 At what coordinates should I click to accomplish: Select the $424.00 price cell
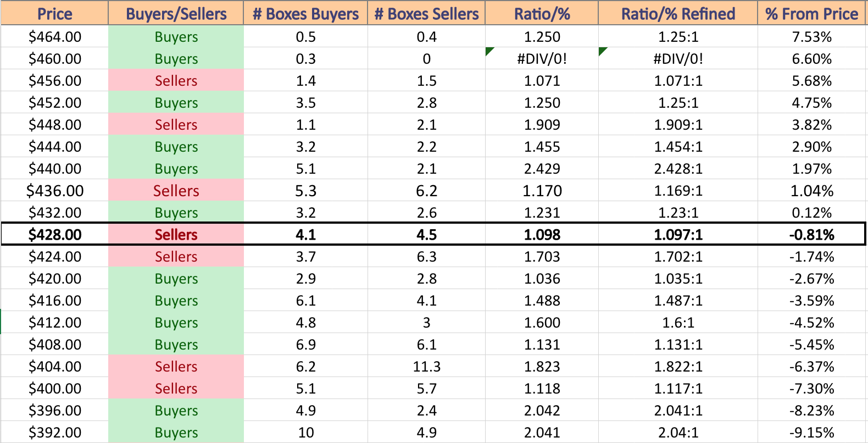(54, 257)
